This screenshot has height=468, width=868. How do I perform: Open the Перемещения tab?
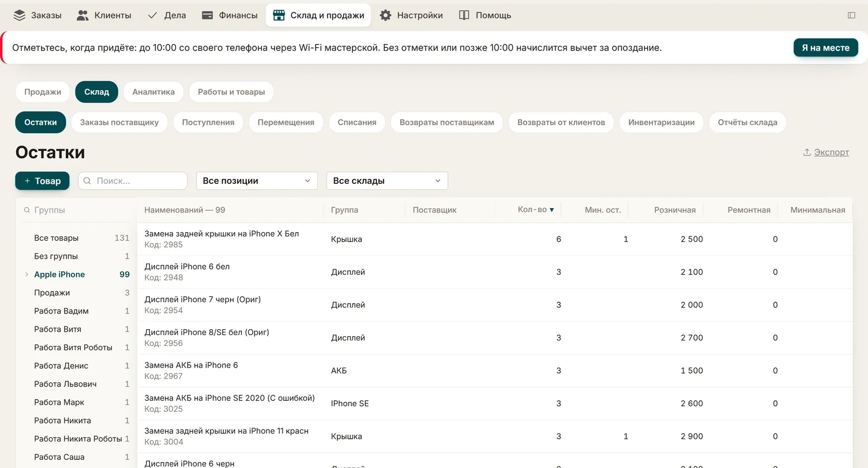pyautogui.click(x=286, y=122)
